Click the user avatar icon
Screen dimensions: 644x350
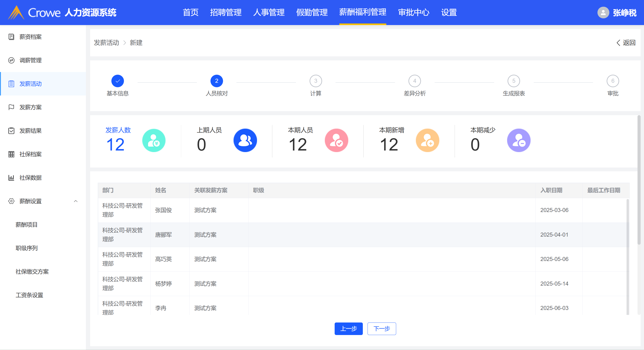pyautogui.click(x=603, y=13)
